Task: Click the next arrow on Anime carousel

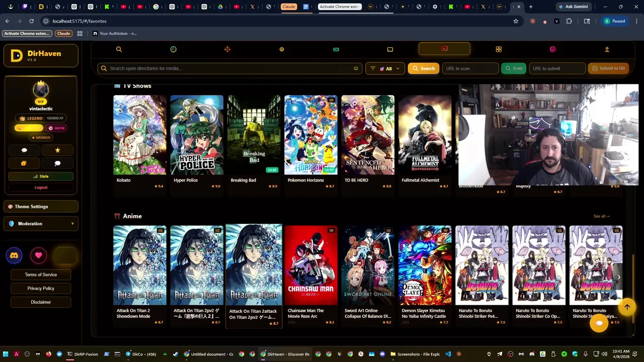Action: [619, 277]
